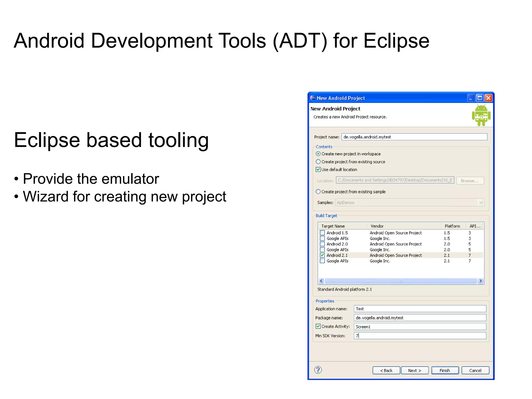Check Google APIs platform 1.5 checkbox
Screen dimensions: 532x399
click(322, 238)
